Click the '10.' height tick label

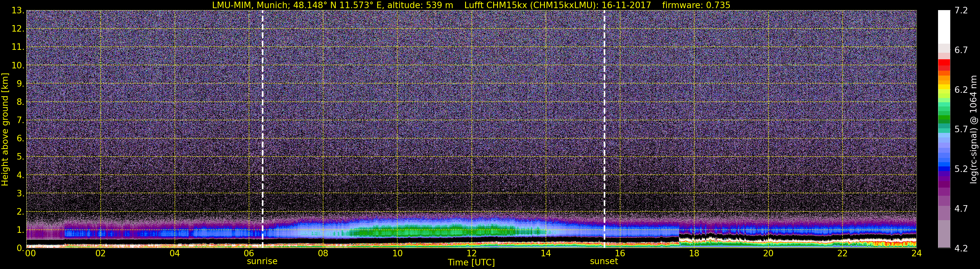(18, 65)
